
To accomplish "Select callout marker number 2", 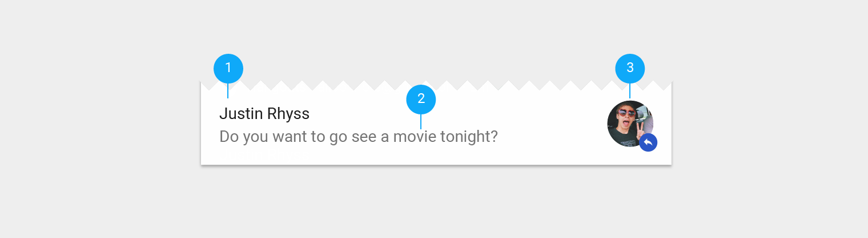I will (421, 100).
